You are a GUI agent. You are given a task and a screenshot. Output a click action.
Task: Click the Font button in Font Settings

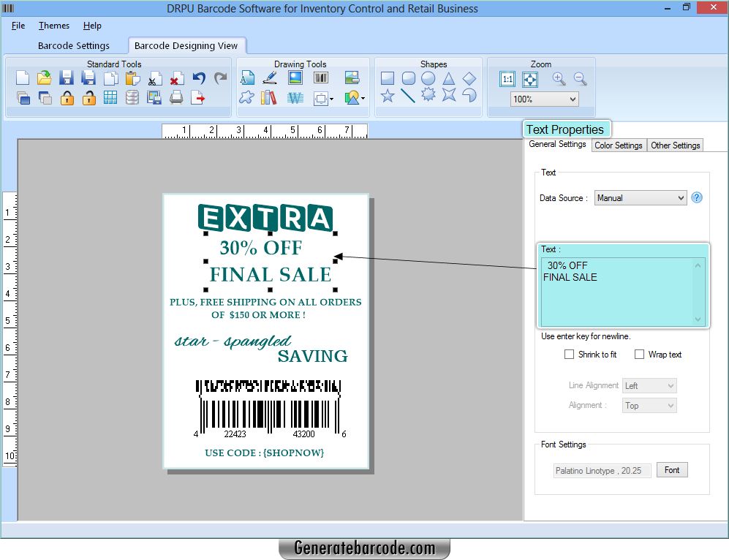pyautogui.click(x=671, y=469)
